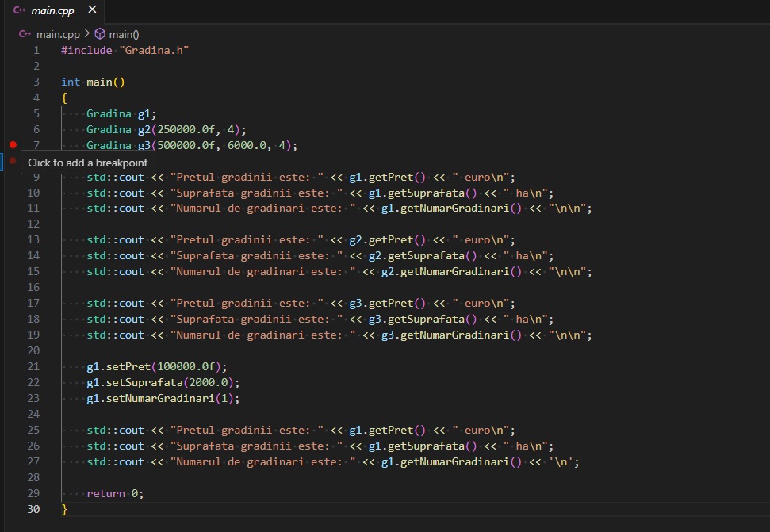The width and height of the screenshot is (770, 532).
Task: Select line number 21 in the gutter
Action: pos(33,367)
